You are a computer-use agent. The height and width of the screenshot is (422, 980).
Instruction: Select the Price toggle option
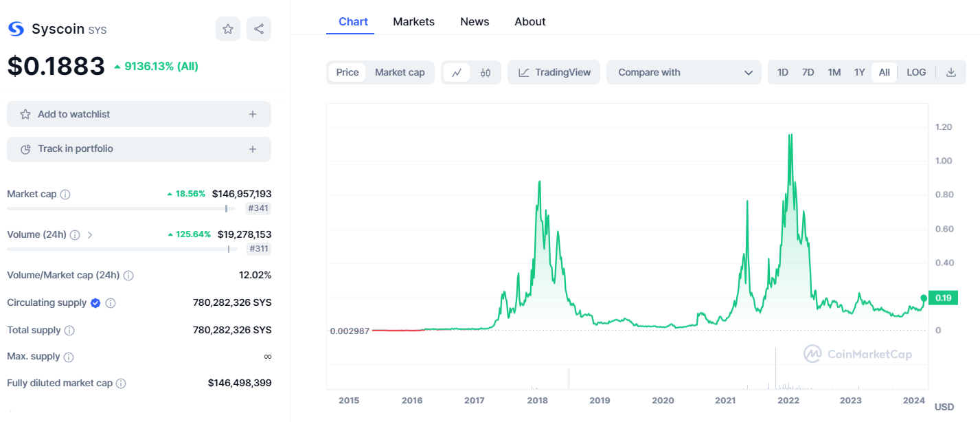pyautogui.click(x=347, y=72)
